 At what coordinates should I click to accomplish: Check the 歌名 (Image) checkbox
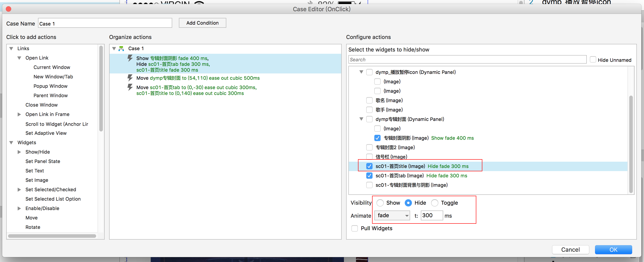click(369, 101)
